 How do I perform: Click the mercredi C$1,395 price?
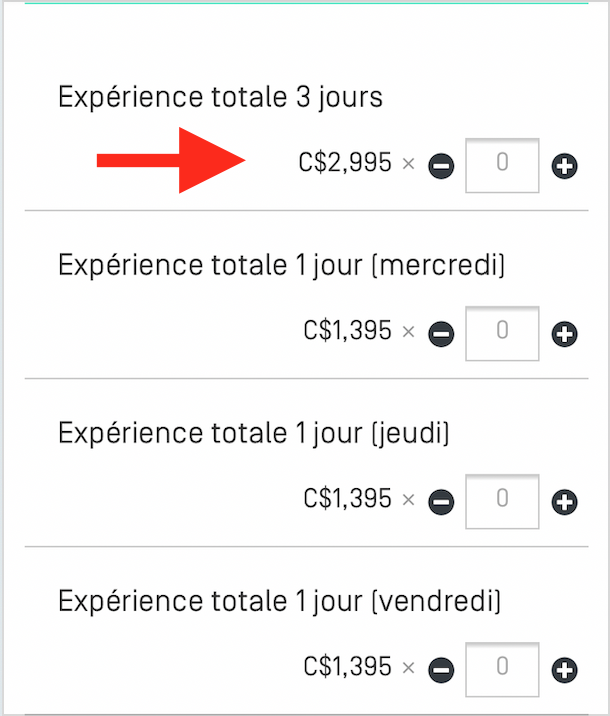[347, 331]
